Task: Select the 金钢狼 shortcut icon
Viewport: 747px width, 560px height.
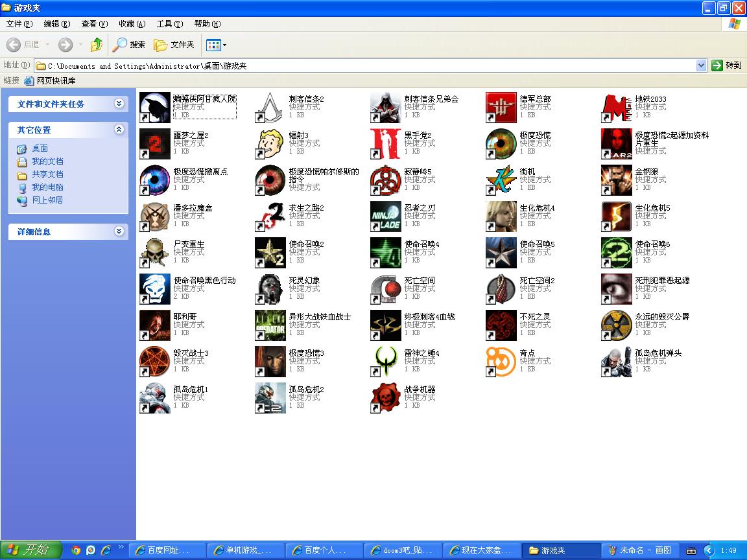Action: [x=617, y=180]
